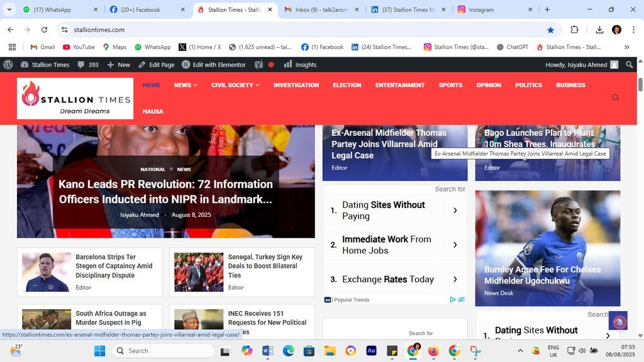Screen dimensions: 644x362
Task: Open Insights in the admin bar
Action: (300, 65)
